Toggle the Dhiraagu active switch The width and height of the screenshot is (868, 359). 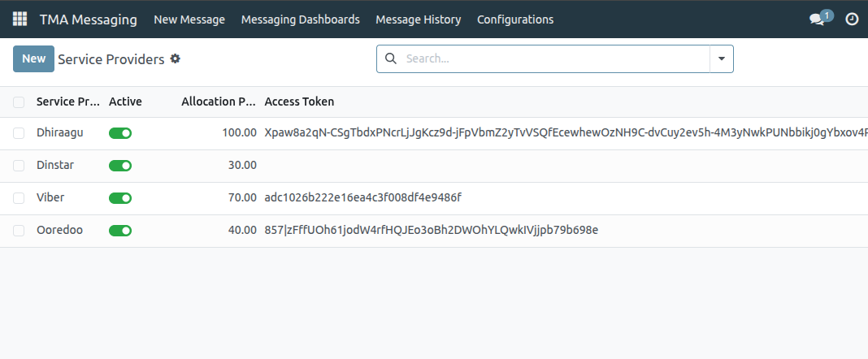(120, 133)
